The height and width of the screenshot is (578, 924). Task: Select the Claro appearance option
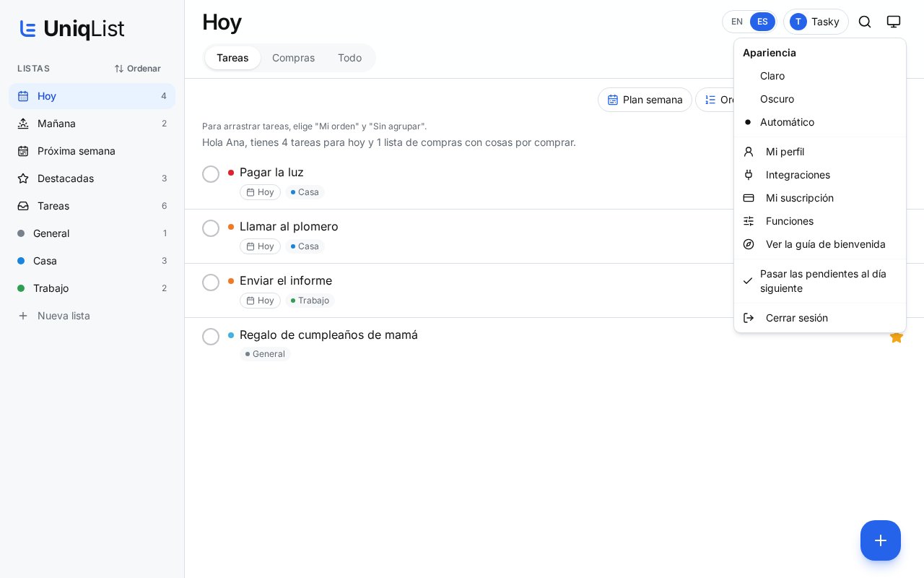coord(820,76)
